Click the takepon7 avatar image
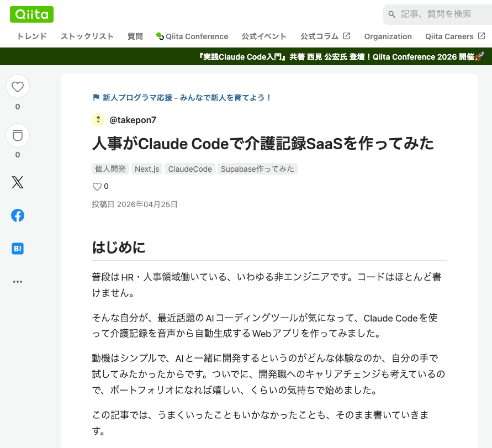Viewport: 492px width, 448px height. point(98,120)
